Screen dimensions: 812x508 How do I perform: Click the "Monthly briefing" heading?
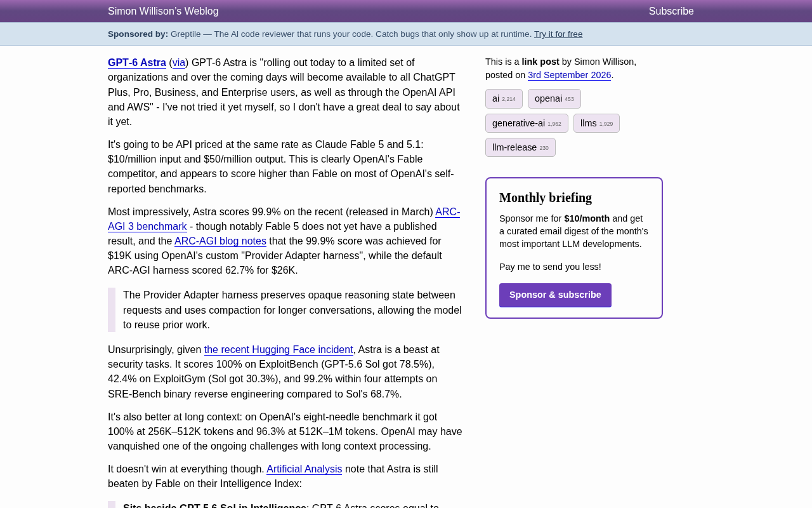546,197
